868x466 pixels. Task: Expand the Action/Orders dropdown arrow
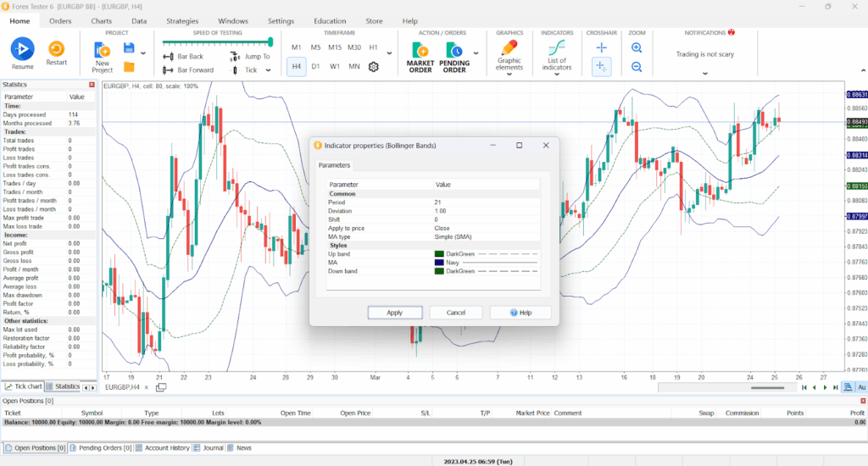(476, 53)
